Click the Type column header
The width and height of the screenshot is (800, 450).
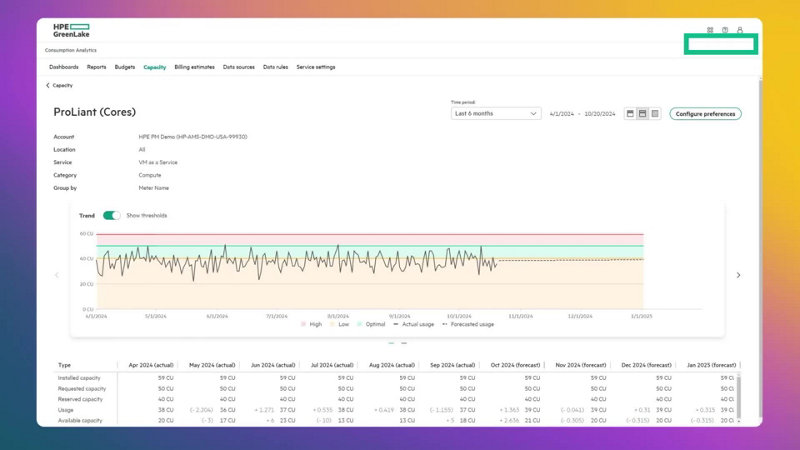[64, 365]
